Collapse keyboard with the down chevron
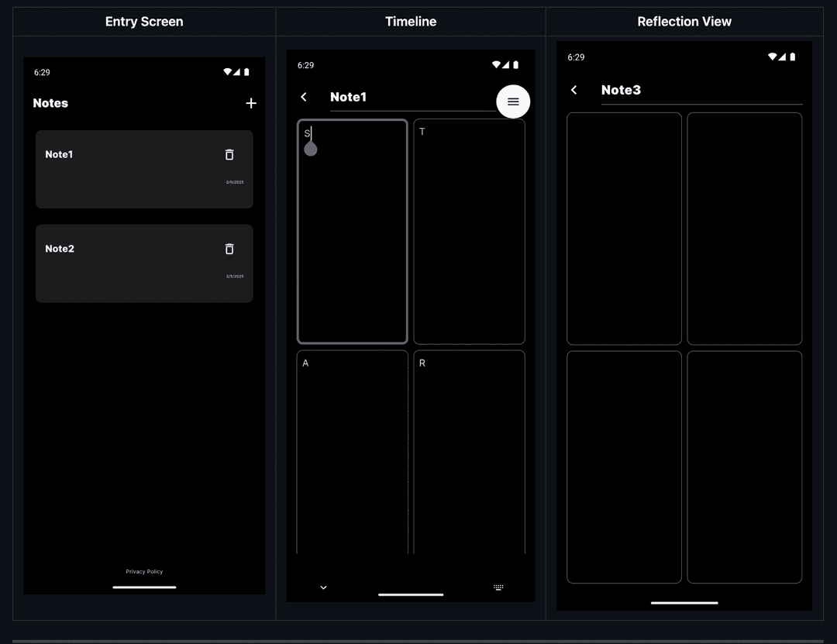 point(323,587)
